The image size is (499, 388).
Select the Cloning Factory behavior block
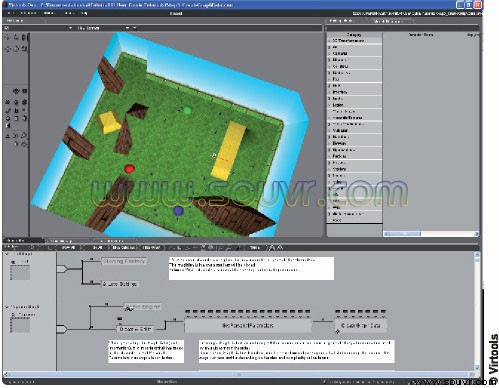124,261
